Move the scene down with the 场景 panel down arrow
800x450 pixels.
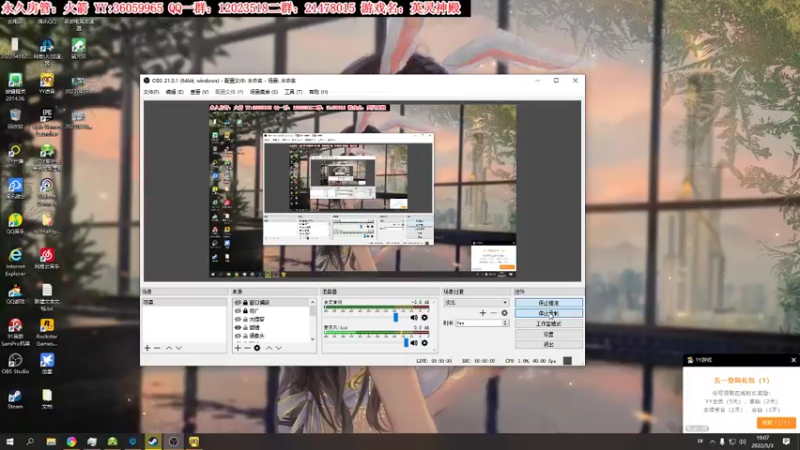click(x=179, y=348)
